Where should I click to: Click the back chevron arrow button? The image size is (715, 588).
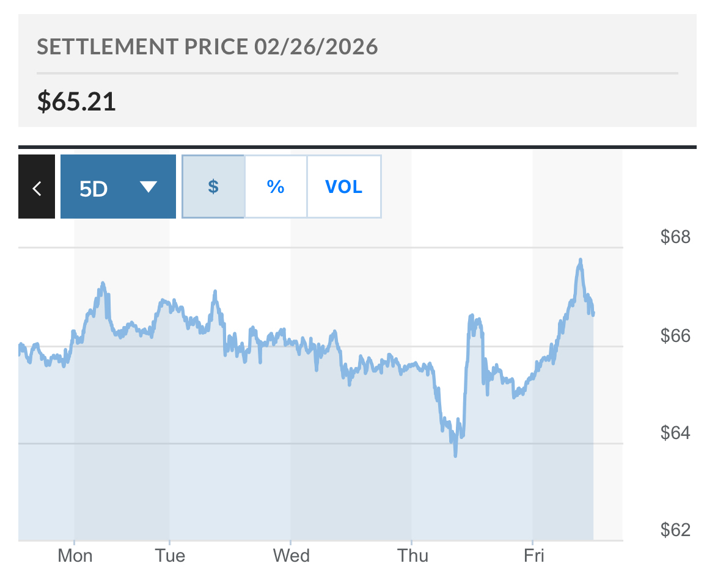(x=37, y=187)
